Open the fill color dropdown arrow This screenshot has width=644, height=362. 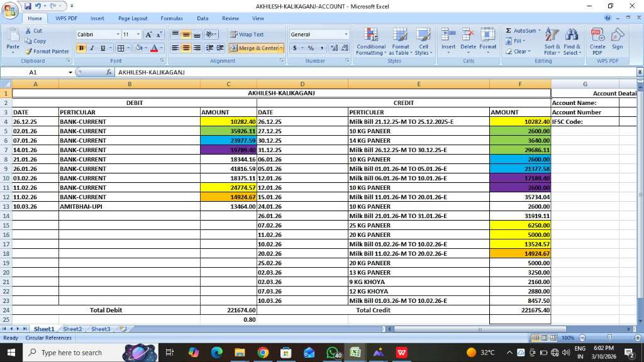tap(145, 48)
